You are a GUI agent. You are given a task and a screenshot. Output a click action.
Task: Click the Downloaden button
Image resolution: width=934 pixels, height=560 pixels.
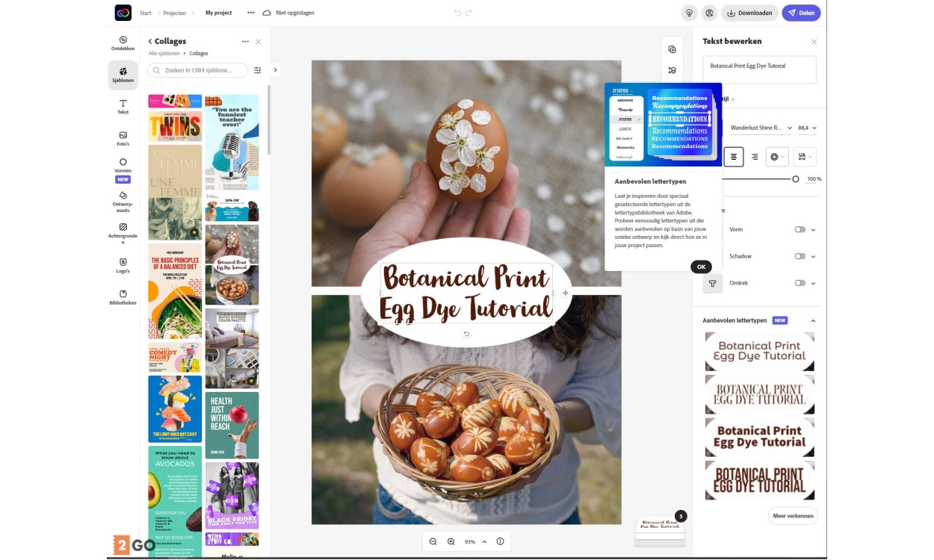749,13
